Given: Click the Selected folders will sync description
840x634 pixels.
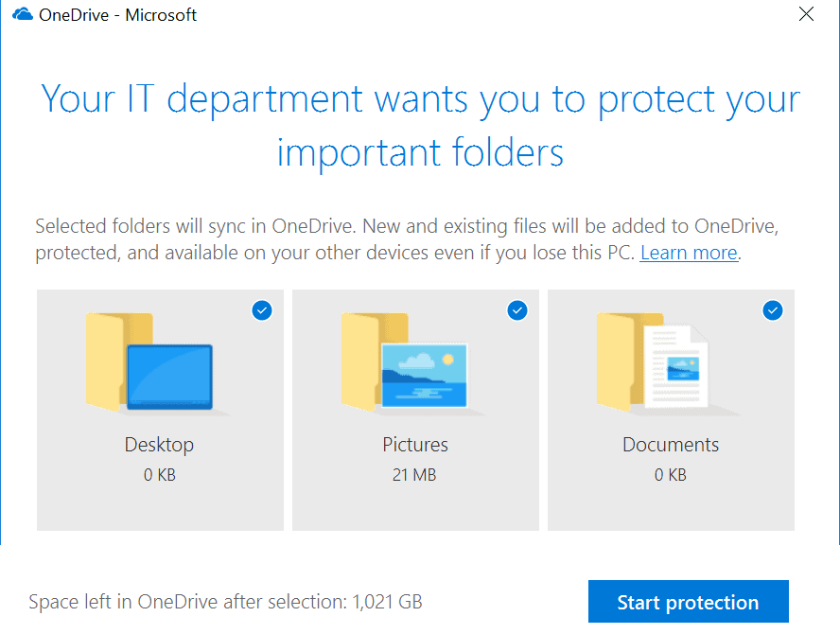Looking at the screenshot, I should pyautogui.click(x=407, y=239).
